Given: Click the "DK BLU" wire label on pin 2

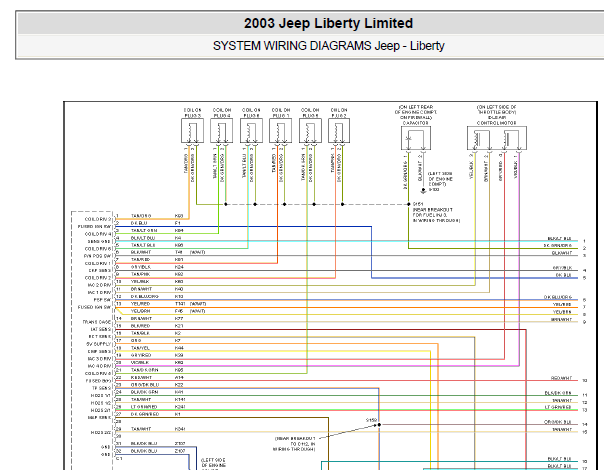Looking at the screenshot, I should [139, 223].
